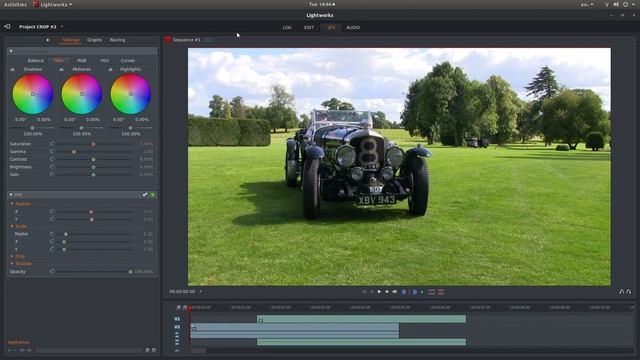Image resolution: width=640 pixels, height=360 pixels.
Task: Click the Scale Master slider handle
Action: coord(66,234)
